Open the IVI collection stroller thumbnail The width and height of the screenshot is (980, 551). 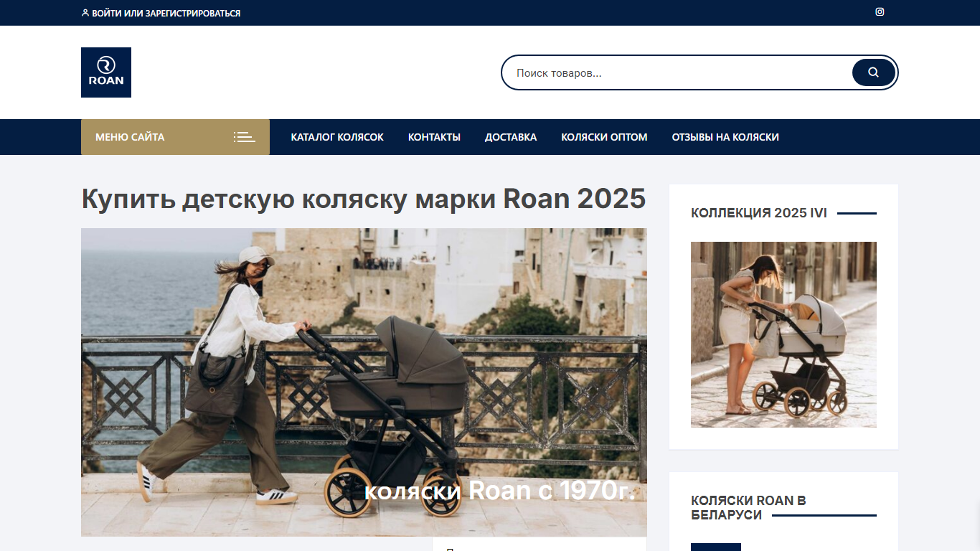783,334
